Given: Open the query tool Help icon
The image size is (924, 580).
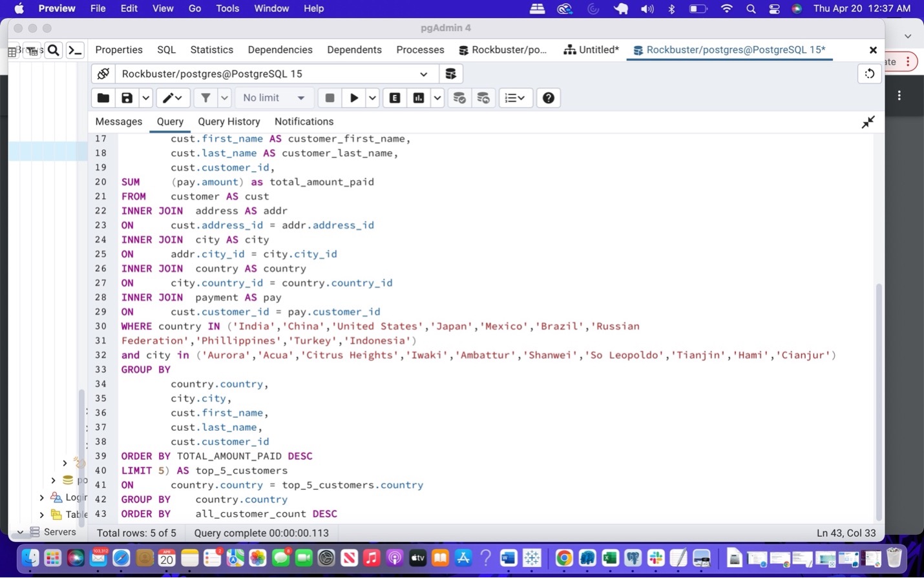Looking at the screenshot, I should pos(548,98).
